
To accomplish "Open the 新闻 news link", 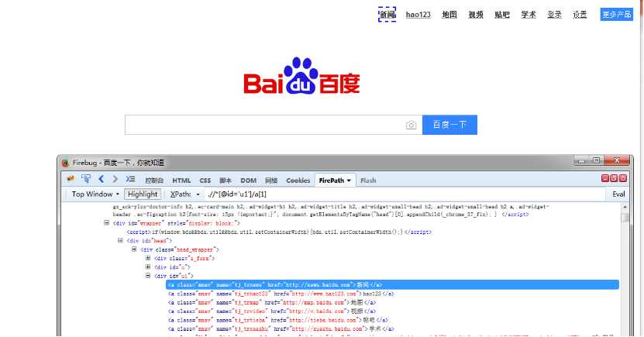I will point(387,15).
